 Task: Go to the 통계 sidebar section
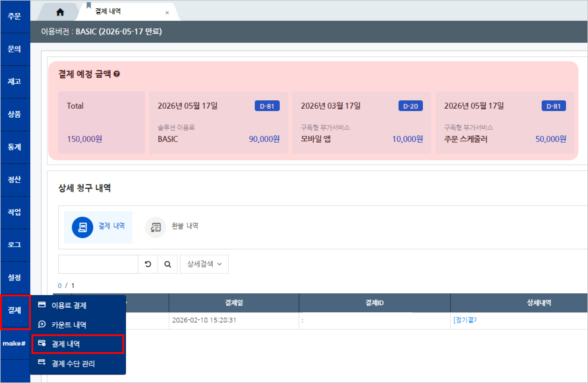pos(15,147)
